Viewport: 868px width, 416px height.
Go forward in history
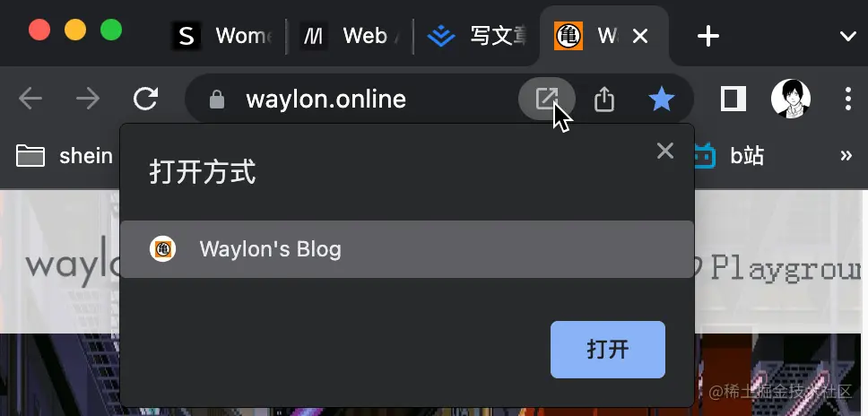click(88, 100)
